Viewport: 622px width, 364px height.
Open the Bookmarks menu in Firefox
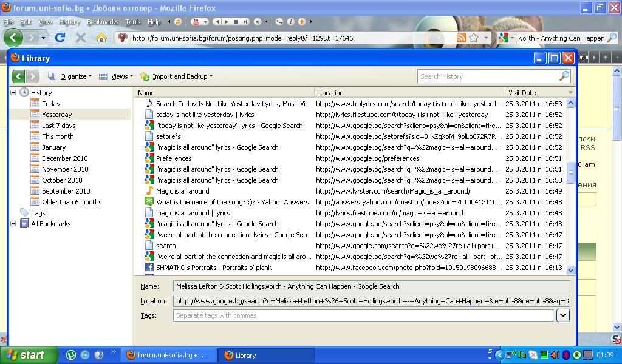point(102,22)
